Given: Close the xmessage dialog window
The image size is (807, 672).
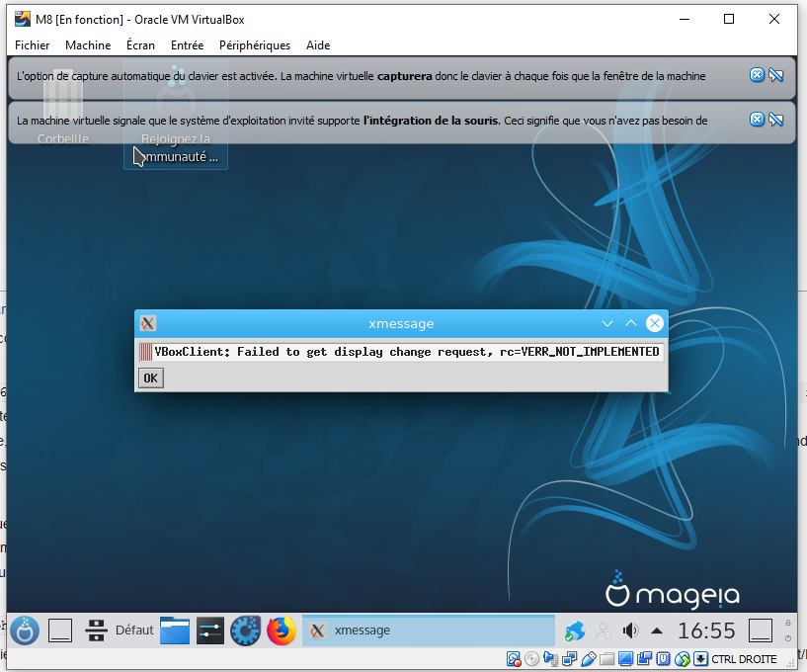Looking at the screenshot, I should click(655, 323).
